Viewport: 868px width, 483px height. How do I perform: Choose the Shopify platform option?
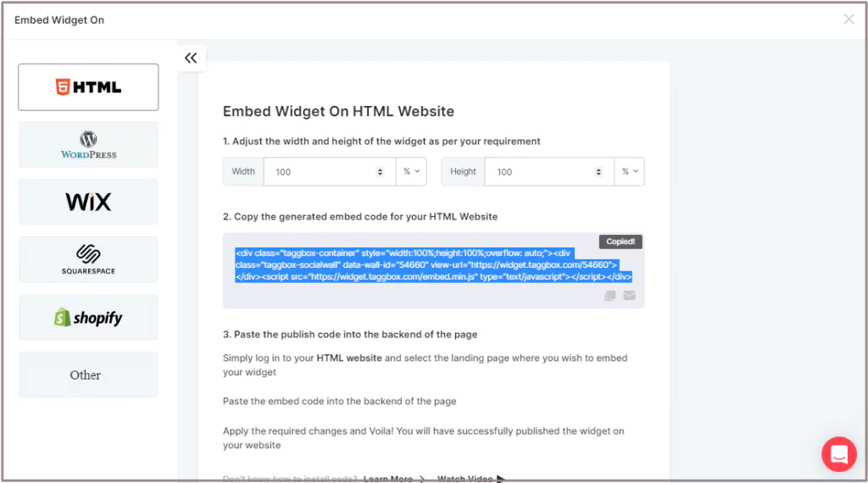pyautogui.click(x=88, y=317)
